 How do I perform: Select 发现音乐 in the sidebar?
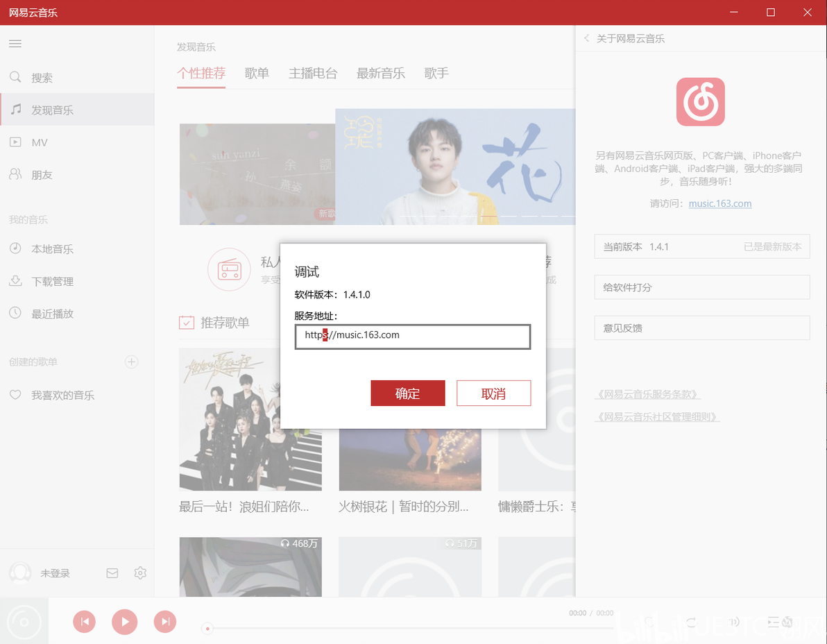pos(77,109)
